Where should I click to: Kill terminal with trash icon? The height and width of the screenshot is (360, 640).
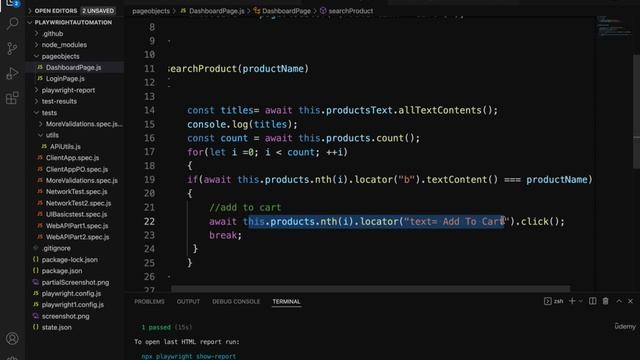pos(606,301)
